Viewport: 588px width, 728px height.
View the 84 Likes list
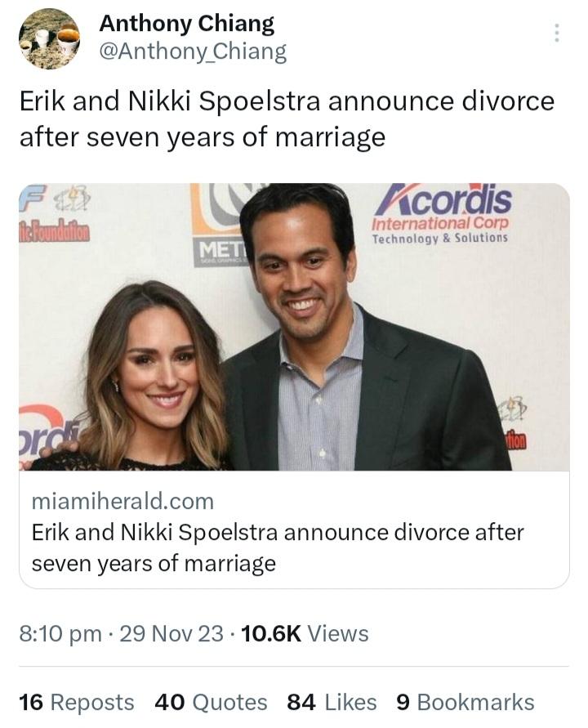(x=332, y=703)
